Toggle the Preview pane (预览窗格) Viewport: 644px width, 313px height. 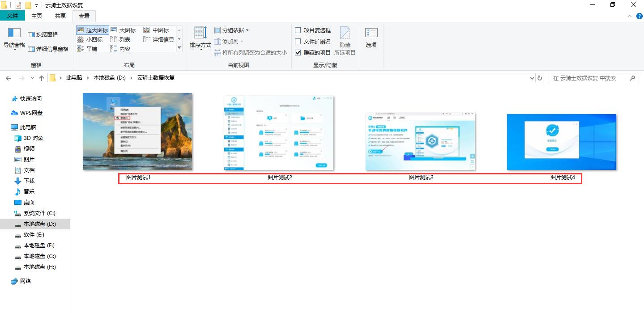pyautogui.click(x=43, y=34)
